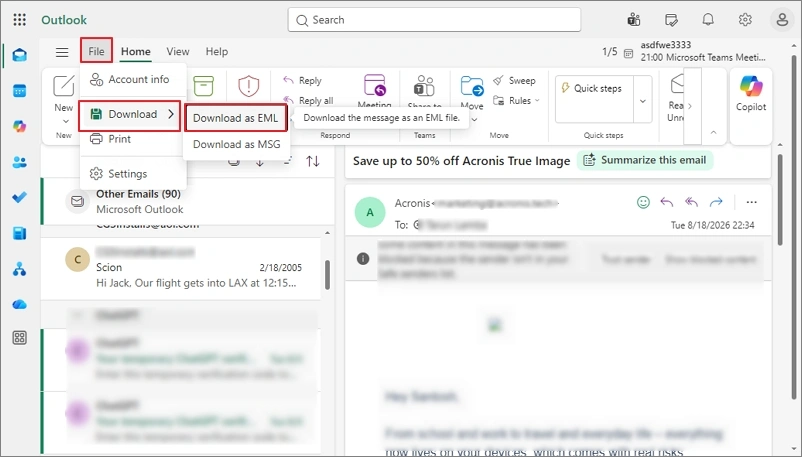Image resolution: width=802 pixels, height=457 pixels.
Task: Click the Archive ribbon icon
Action: point(204,86)
